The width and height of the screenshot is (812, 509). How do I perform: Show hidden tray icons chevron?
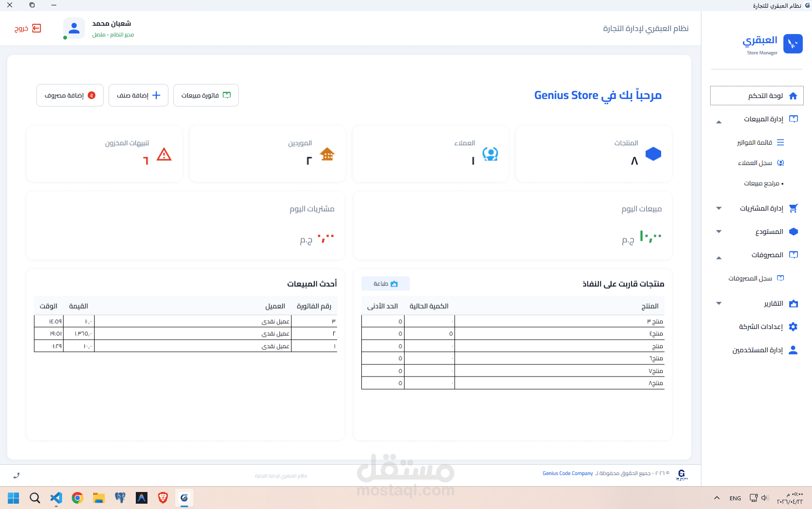pyautogui.click(x=717, y=498)
